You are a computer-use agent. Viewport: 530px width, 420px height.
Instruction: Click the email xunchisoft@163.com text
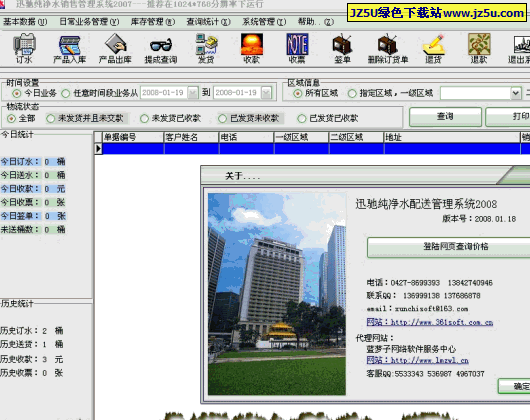tap(417, 309)
